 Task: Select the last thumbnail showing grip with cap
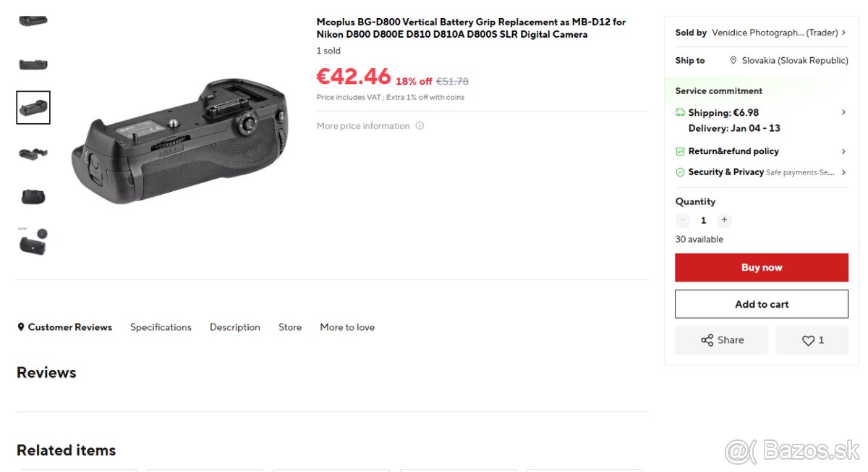(33, 242)
